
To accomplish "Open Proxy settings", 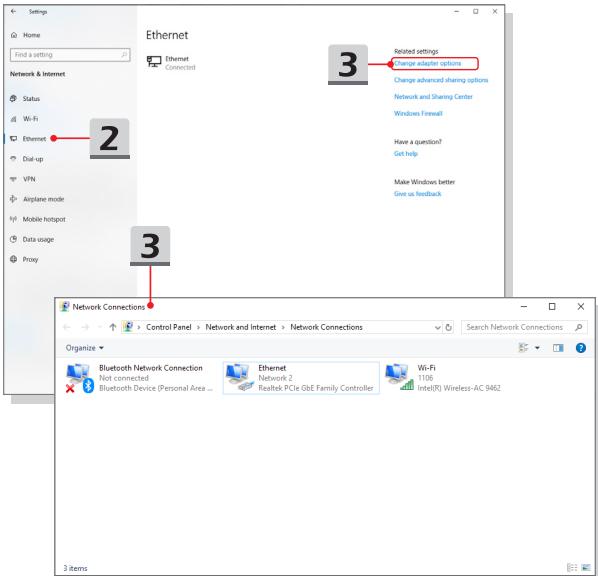I will [24, 259].
